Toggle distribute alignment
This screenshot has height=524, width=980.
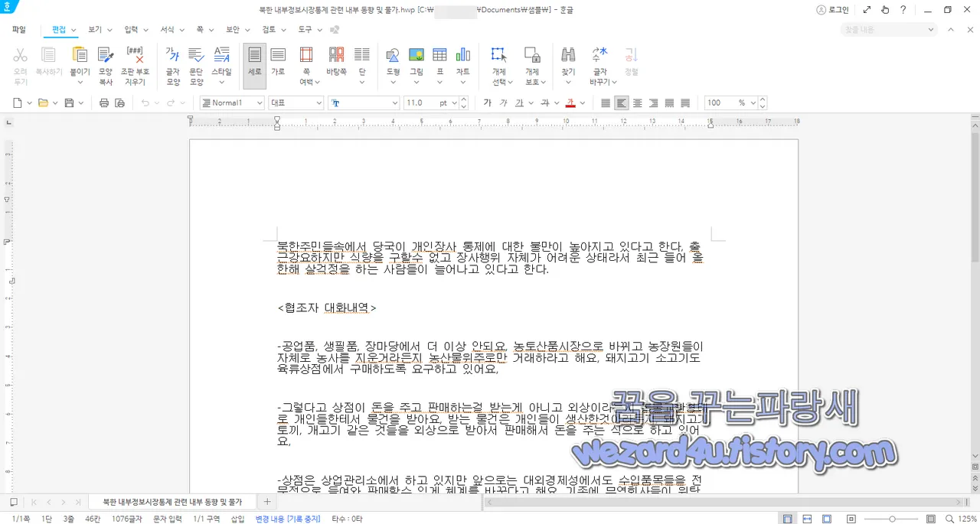[670, 103]
